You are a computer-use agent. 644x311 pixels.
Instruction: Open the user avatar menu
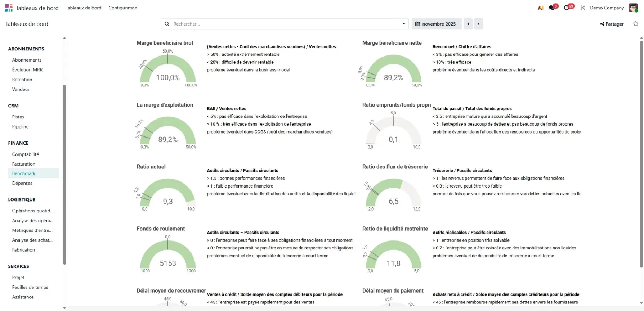coord(633,8)
